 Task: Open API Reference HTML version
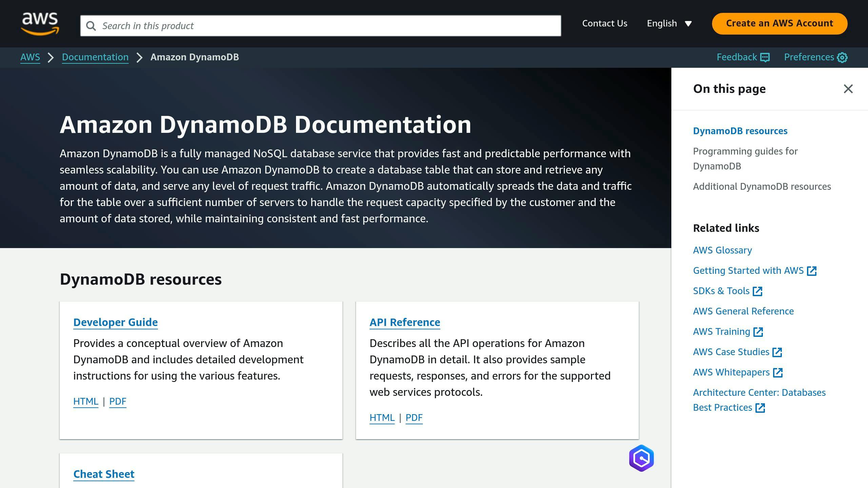pos(382,418)
